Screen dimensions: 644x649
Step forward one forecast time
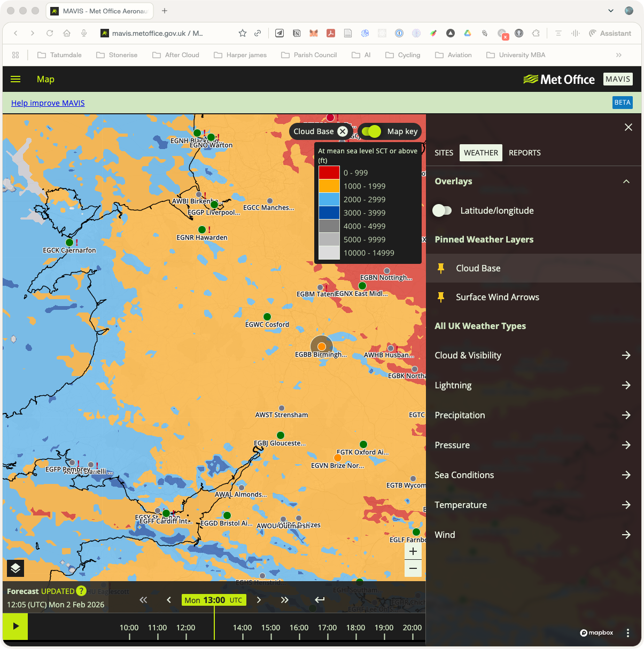(x=259, y=600)
